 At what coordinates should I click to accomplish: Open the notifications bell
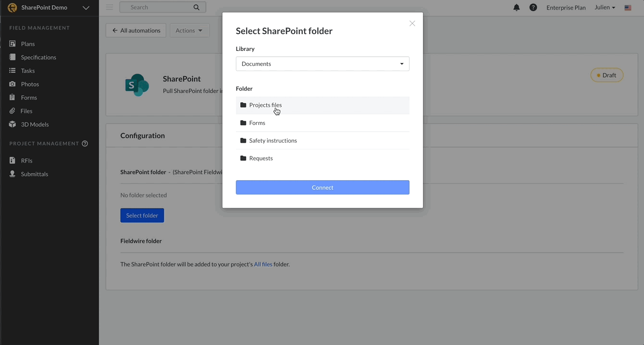tap(516, 7)
